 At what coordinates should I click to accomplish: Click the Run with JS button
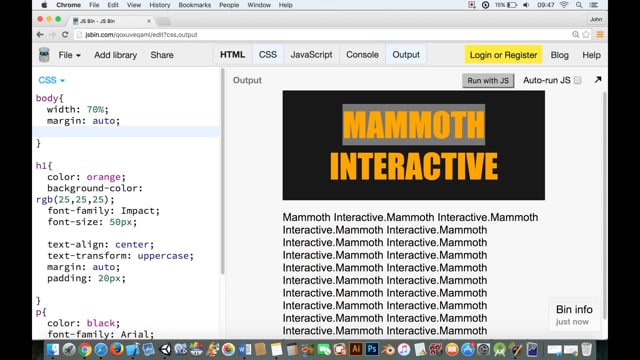(x=488, y=80)
